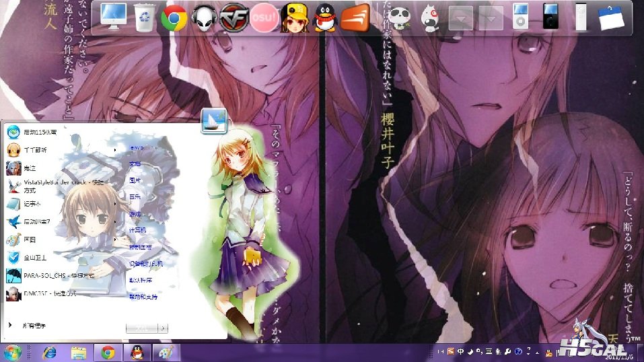The width and height of the screenshot is (644, 362).
Task: Open the shutdown options arrow in Start menu
Action: (x=163, y=328)
